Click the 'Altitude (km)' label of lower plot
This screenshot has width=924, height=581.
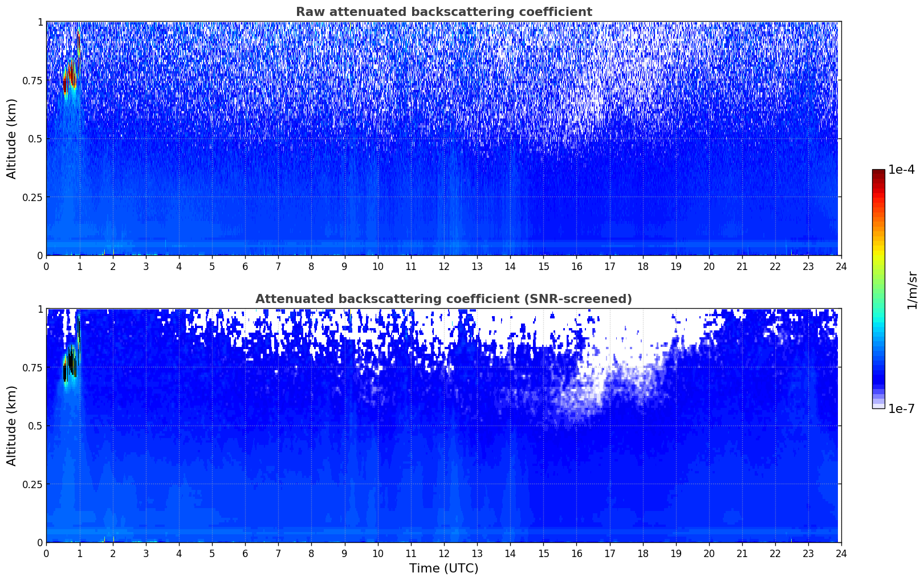pos(12,425)
